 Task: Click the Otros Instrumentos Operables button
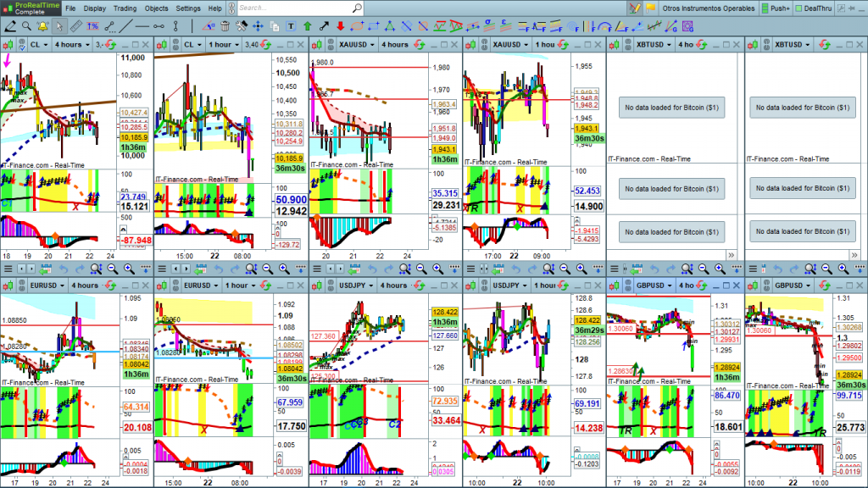708,8
